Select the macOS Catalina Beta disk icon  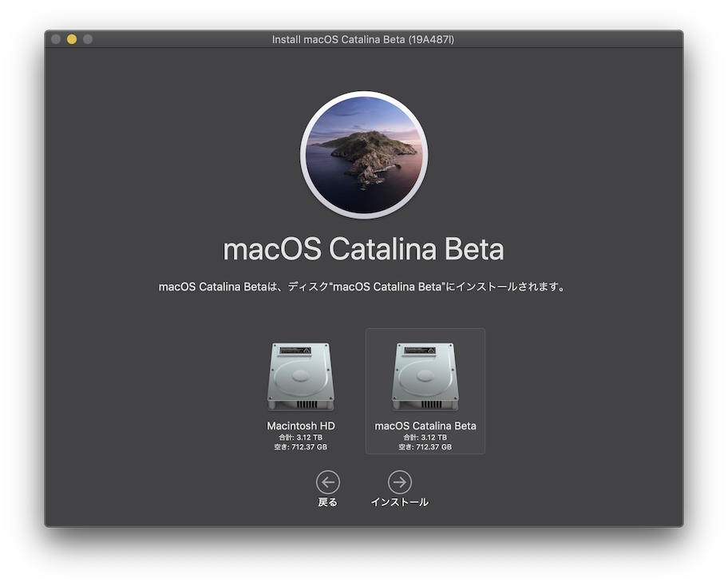pyautogui.click(x=425, y=377)
